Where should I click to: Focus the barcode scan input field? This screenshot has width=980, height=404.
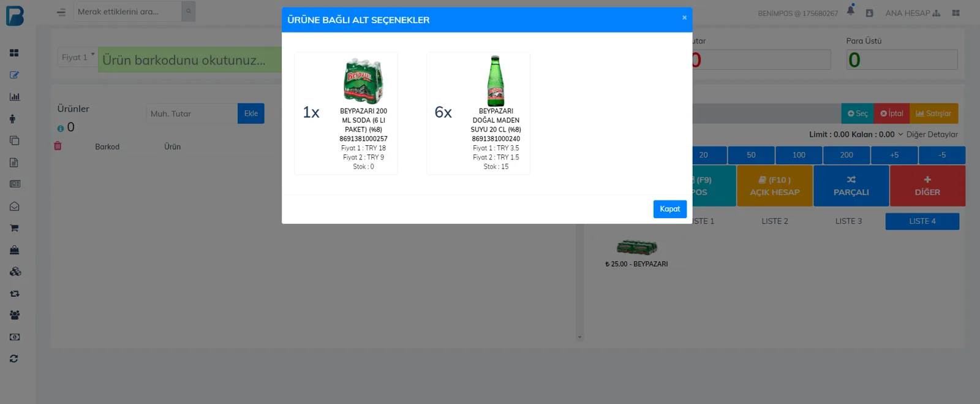pyautogui.click(x=190, y=60)
